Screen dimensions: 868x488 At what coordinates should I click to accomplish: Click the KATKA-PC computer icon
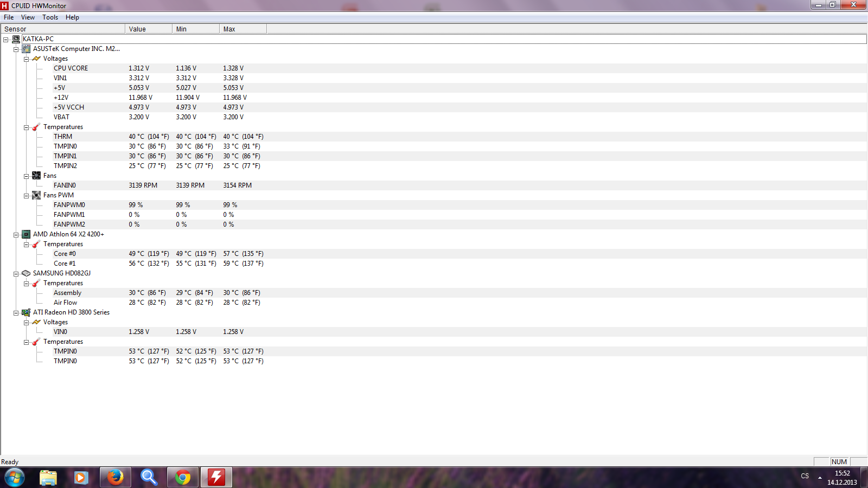tap(16, 39)
